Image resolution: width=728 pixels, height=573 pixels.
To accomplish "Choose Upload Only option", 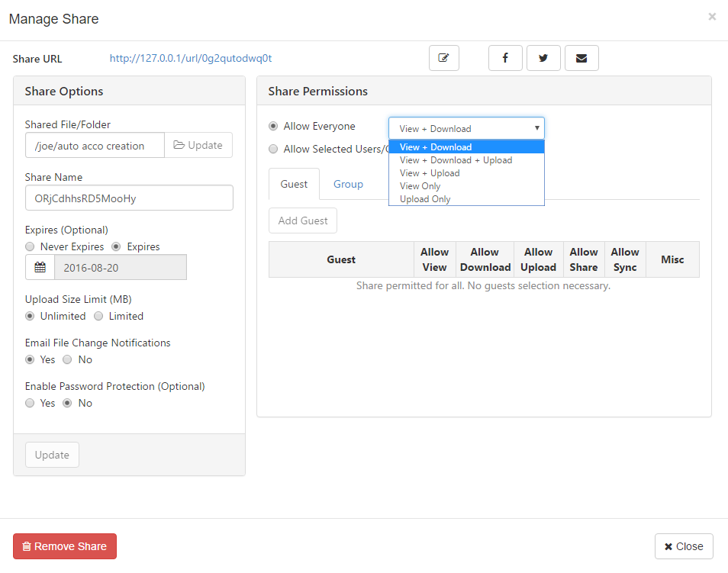I will coord(466,199).
